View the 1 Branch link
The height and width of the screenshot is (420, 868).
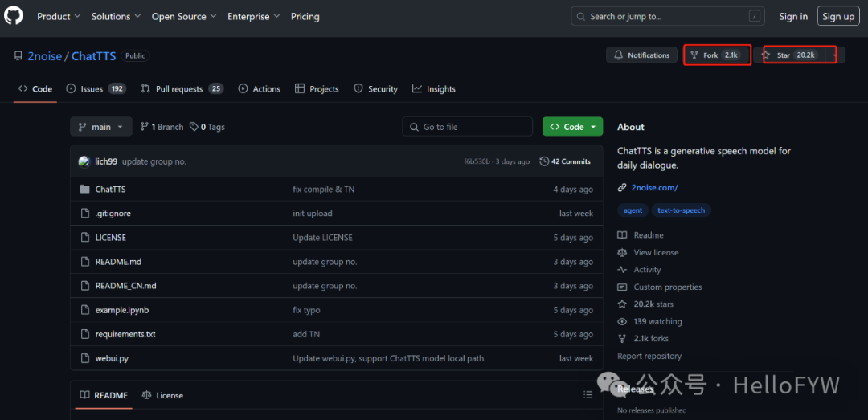[x=162, y=127]
